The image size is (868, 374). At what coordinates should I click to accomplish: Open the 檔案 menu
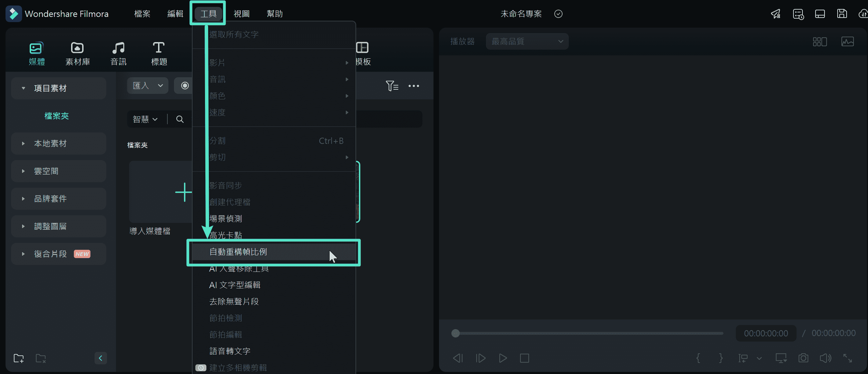click(x=142, y=14)
